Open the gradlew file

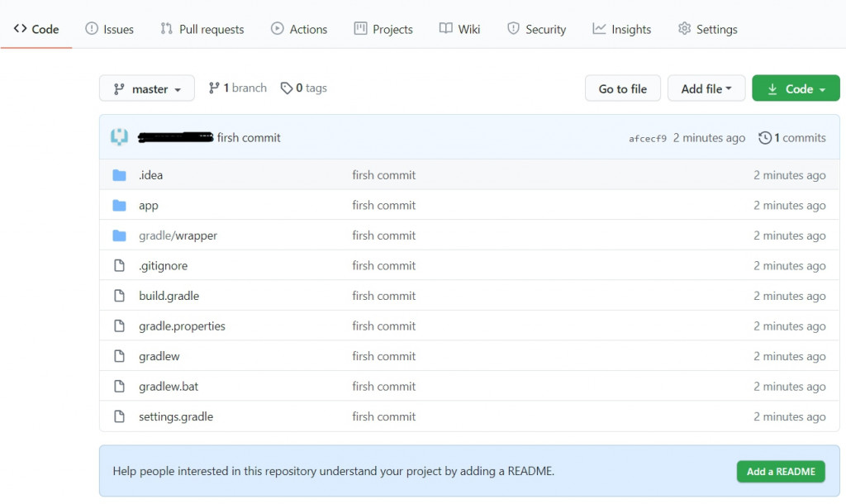pyautogui.click(x=159, y=357)
